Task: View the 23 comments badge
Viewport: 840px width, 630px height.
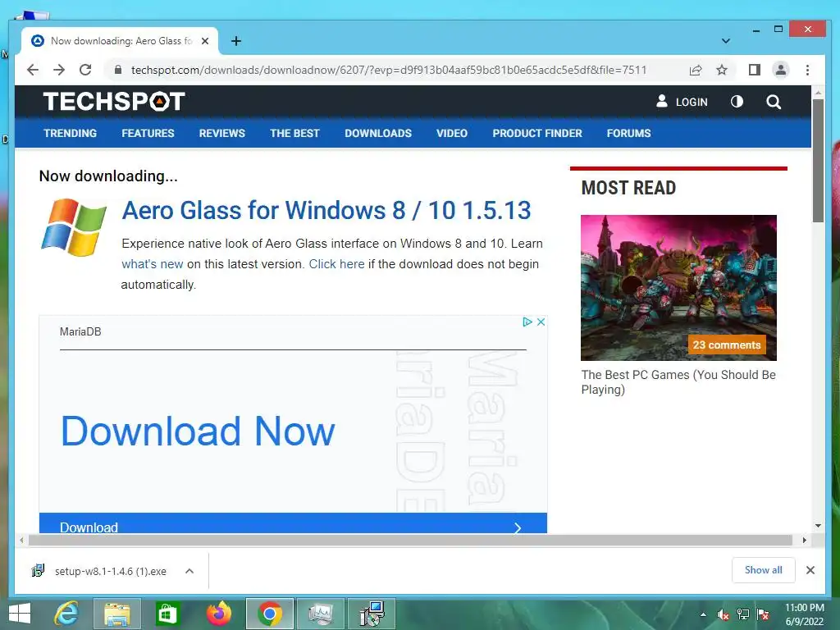Action: click(x=727, y=345)
